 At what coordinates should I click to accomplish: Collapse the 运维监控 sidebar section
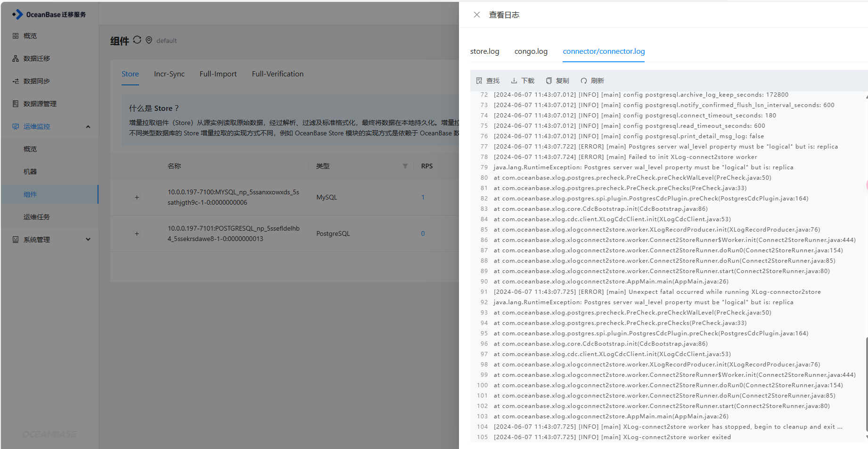click(88, 126)
